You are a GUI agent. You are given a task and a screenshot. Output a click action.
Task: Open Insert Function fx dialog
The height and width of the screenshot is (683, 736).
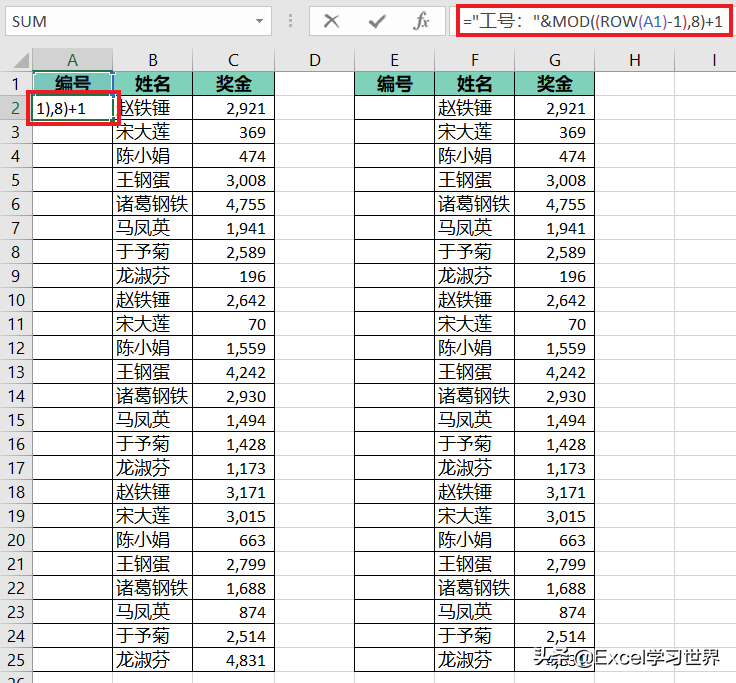coord(421,21)
